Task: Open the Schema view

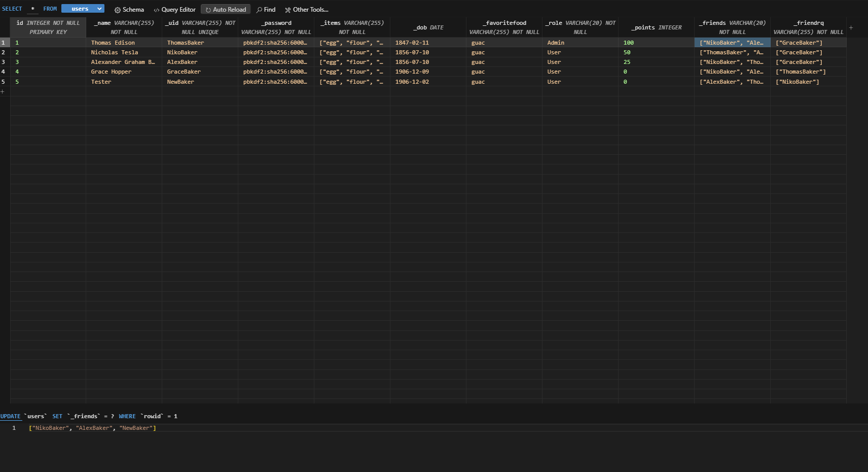Action: click(x=129, y=10)
